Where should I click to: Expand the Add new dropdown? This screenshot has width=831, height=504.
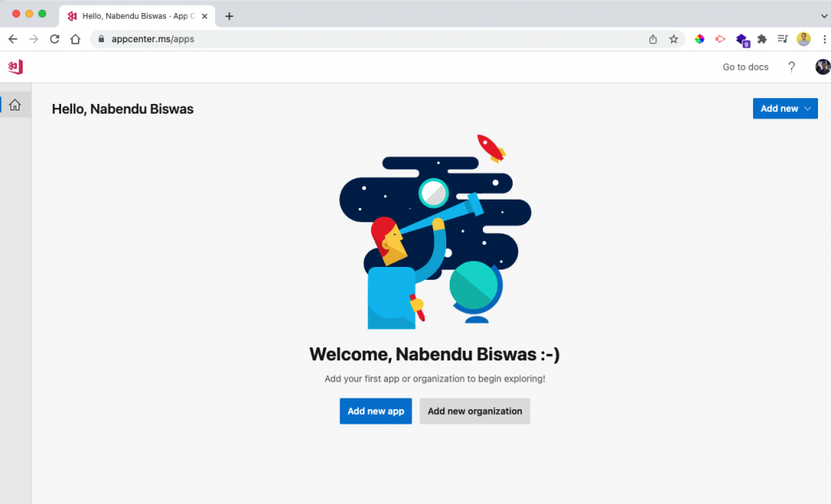[x=785, y=109]
